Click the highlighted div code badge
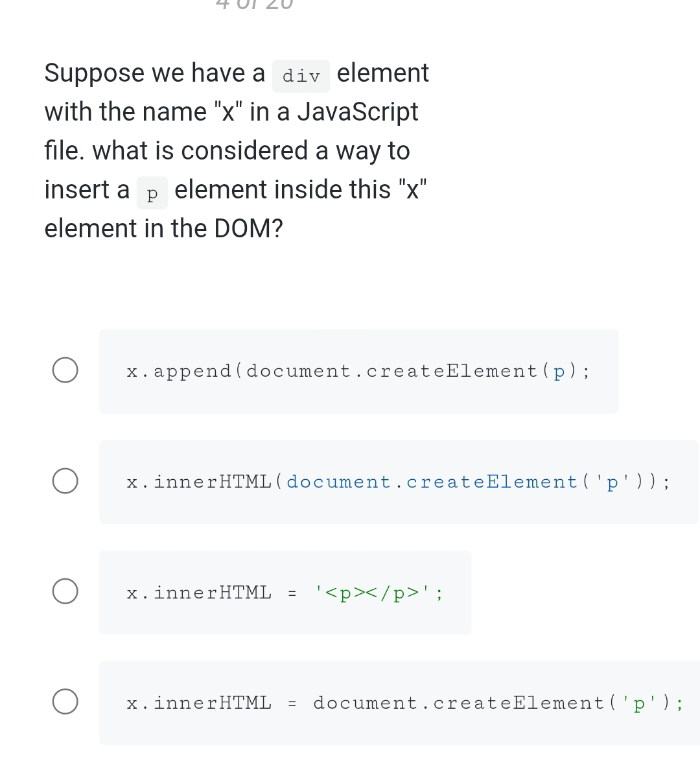The image size is (700, 769). (301, 75)
